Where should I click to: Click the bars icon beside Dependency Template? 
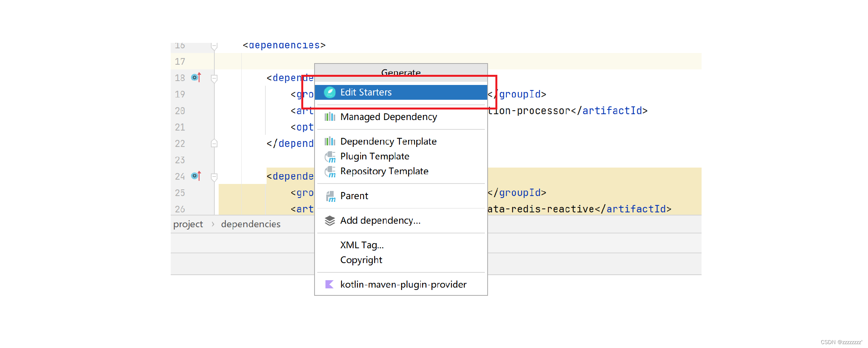330,141
